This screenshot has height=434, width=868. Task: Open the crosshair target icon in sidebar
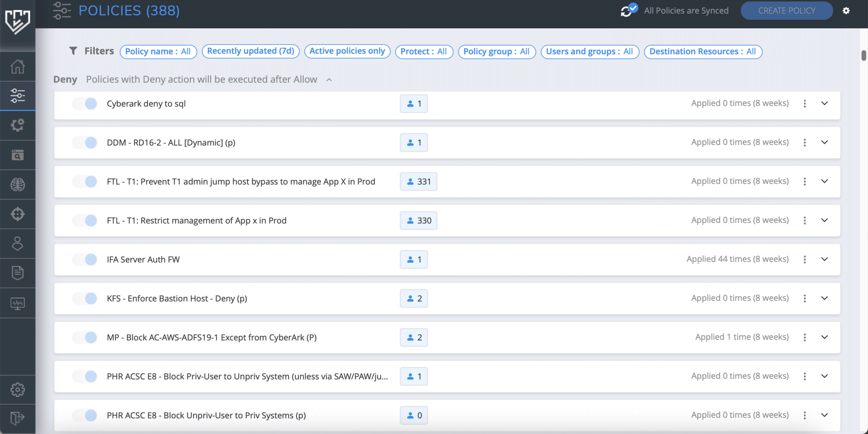click(x=17, y=214)
